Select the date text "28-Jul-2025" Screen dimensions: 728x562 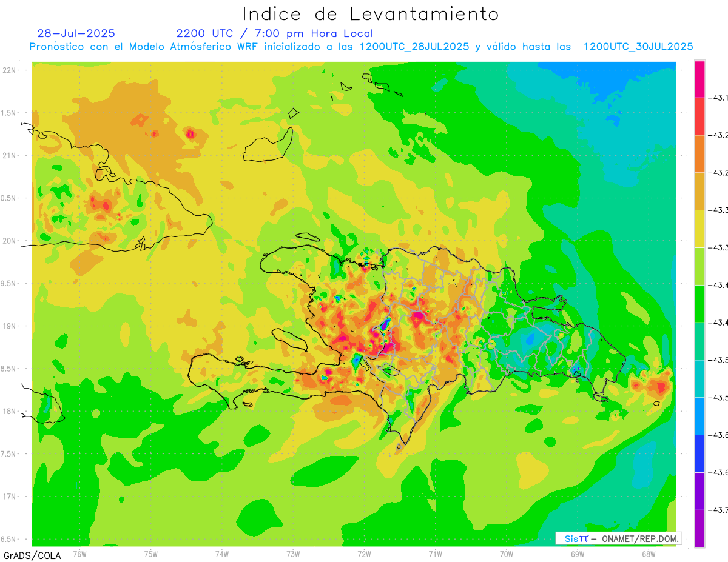click(76, 33)
